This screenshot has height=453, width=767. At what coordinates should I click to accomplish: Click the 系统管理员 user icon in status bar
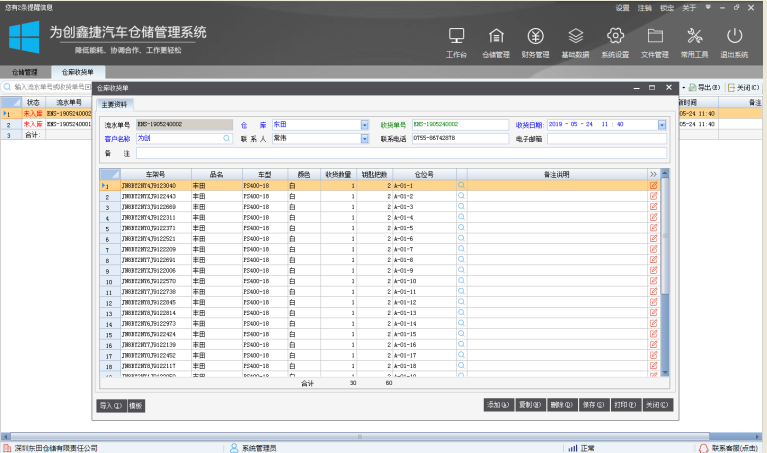[234, 448]
